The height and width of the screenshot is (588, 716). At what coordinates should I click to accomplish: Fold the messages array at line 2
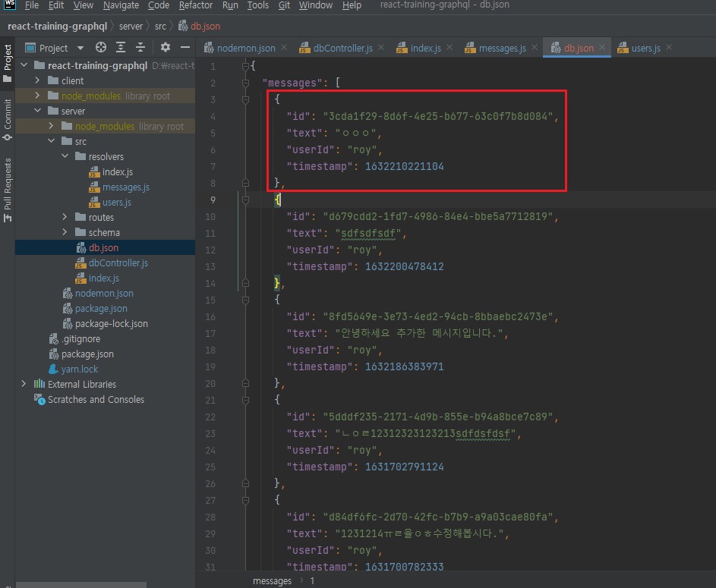click(x=245, y=83)
